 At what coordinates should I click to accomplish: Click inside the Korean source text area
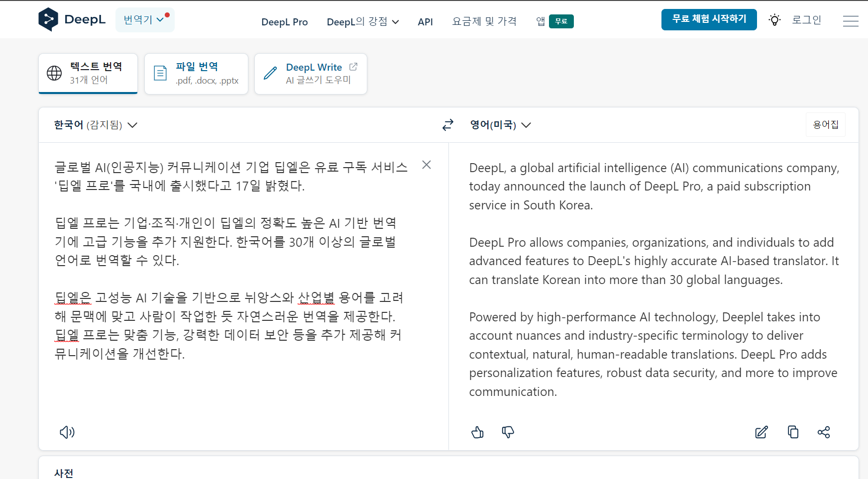pos(231,260)
